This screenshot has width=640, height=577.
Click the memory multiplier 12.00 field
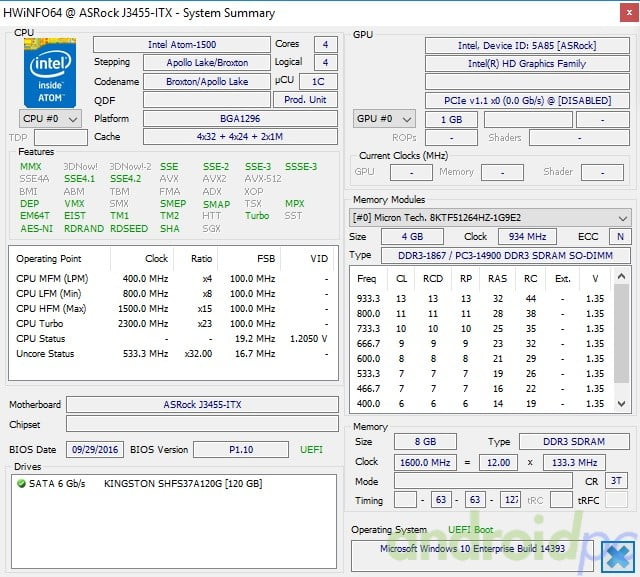[498, 463]
